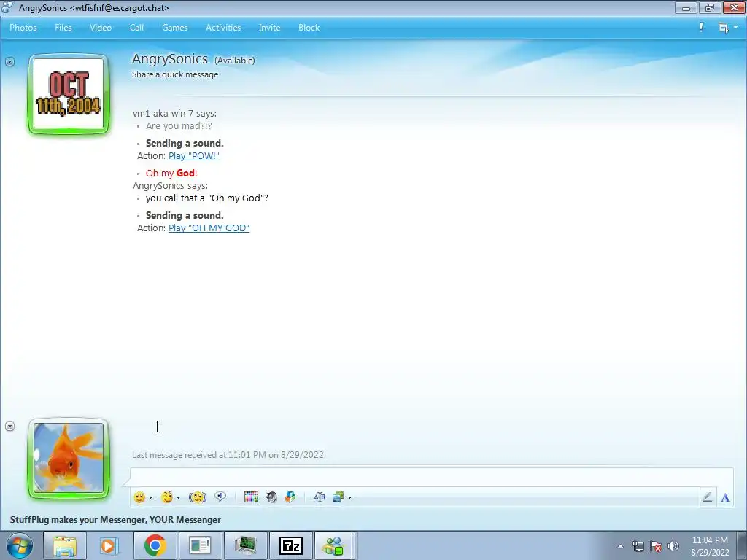Click message 'you call that a "Oh my God"?'
747x560 pixels.
[206, 198]
